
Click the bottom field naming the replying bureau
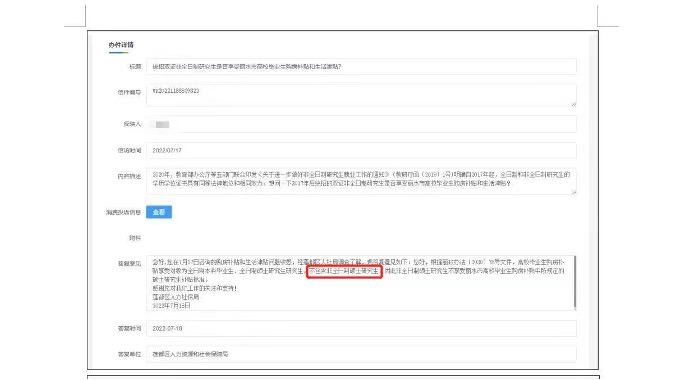pyautogui.click(x=361, y=354)
